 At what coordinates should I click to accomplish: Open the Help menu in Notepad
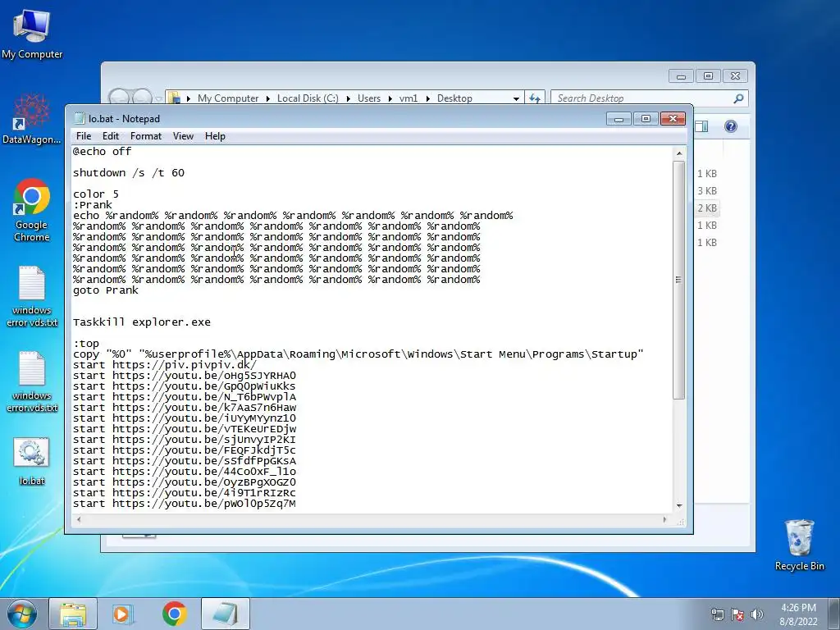[215, 136]
